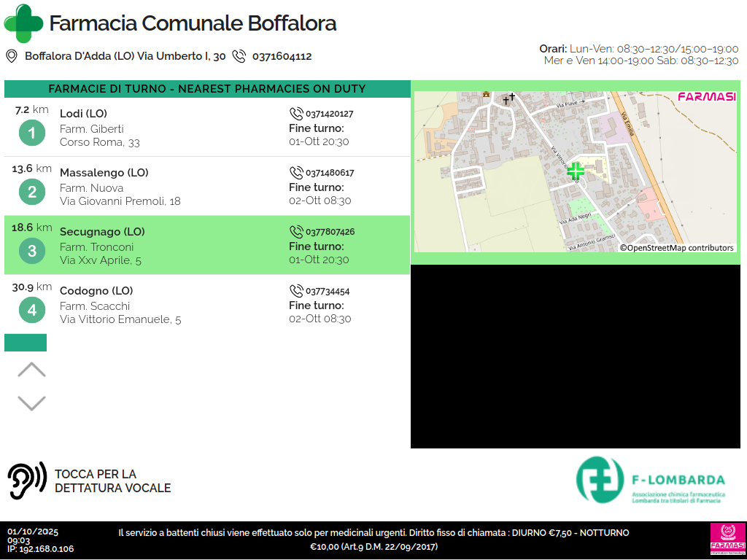
Task: Click the green cross marker on the map
Action: click(x=576, y=171)
